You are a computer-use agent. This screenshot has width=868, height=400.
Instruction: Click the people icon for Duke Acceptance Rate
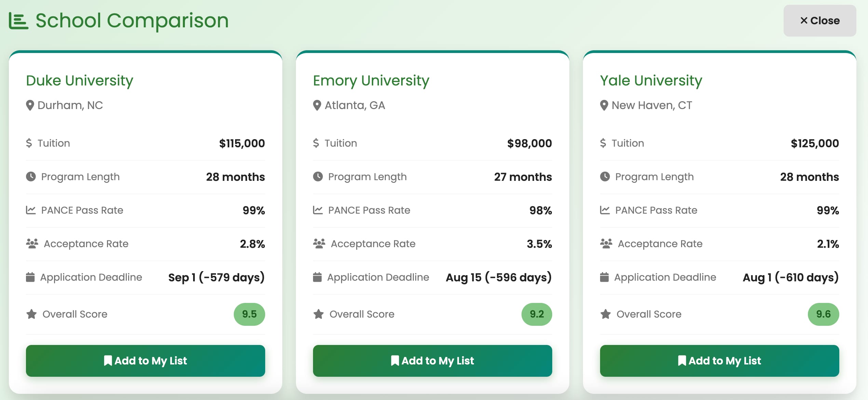(32, 244)
